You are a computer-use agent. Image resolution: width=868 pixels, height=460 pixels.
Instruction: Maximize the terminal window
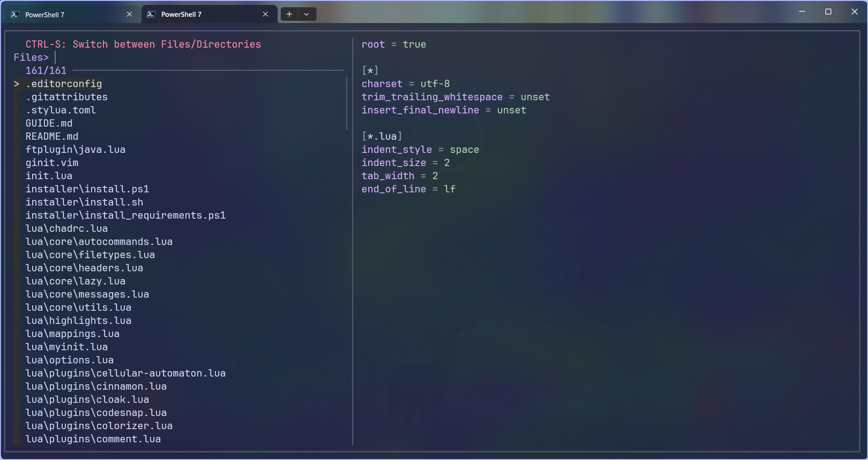828,12
